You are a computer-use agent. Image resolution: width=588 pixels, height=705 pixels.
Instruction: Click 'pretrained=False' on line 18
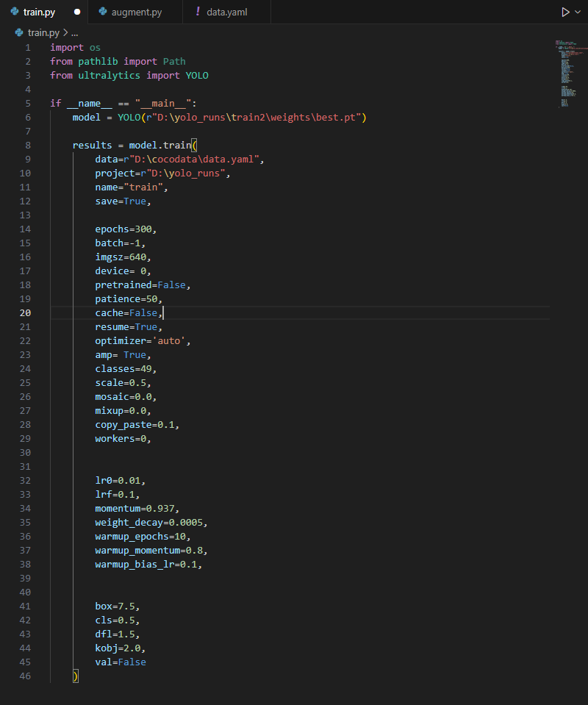coord(140,285)
